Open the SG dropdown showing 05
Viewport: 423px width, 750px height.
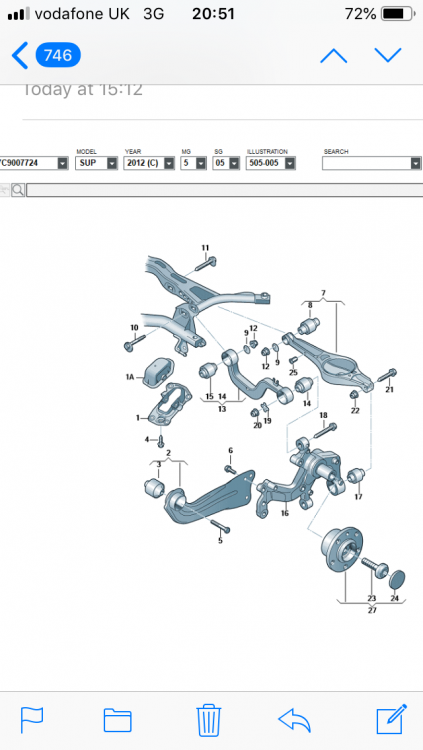tap(226, 163)
